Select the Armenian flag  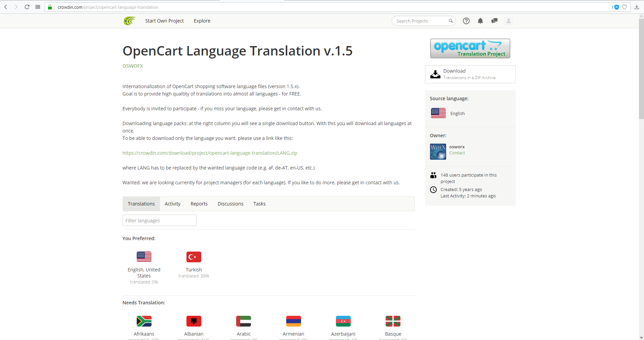[x=293, y=321]
